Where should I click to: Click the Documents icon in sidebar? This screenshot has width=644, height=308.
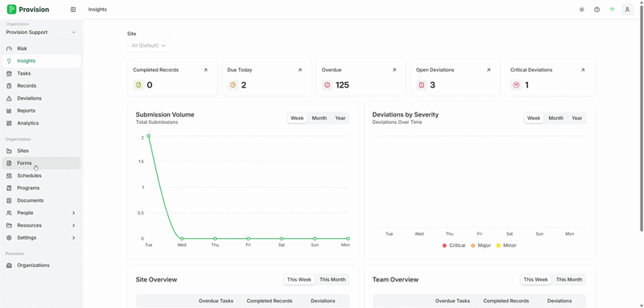pos(9,200)
